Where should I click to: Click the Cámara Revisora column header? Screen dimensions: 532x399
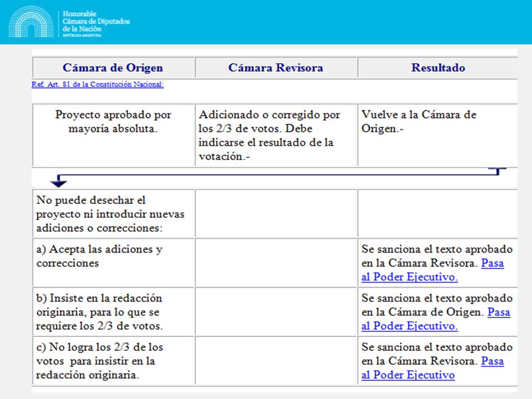tap(276, 68)
